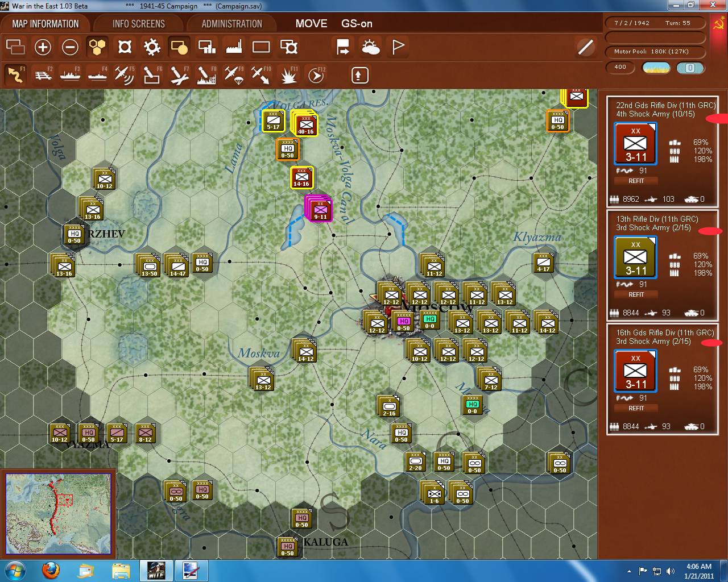The height and width of the screenshot is (582, 728).
Task: Toggle the square four-corner bracket map icon
Action: click(125, 47)
